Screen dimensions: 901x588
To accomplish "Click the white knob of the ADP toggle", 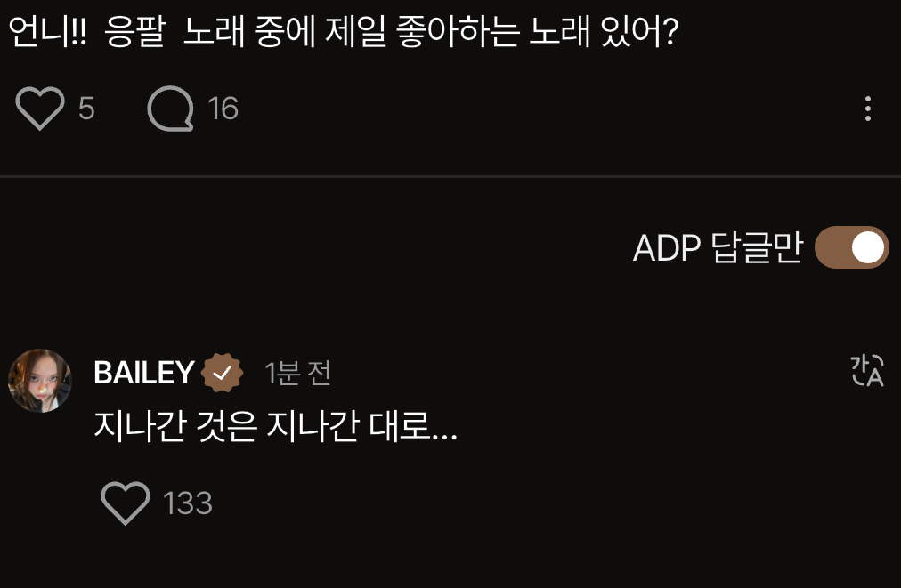I will pyautogui.click(x=867, y=248).
